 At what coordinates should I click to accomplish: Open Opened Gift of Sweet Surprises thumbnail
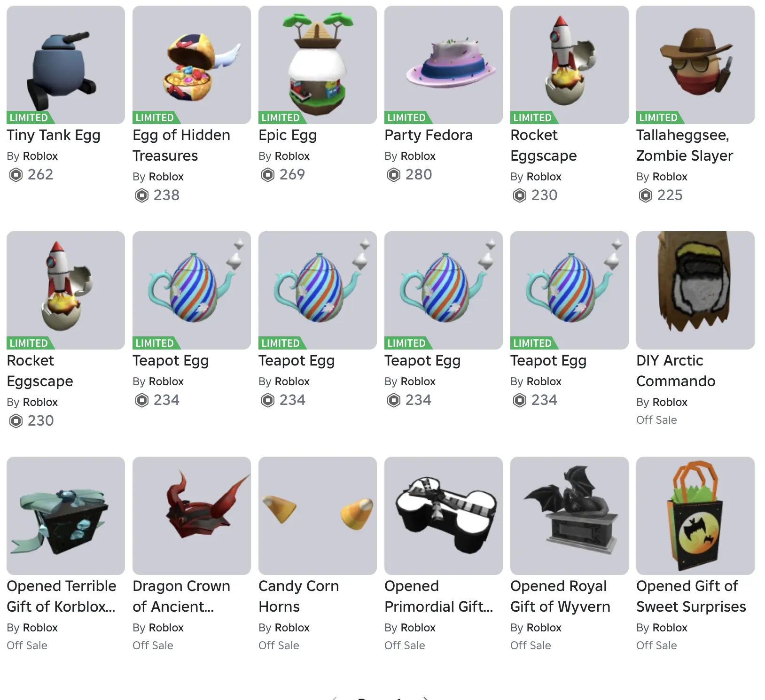pos(695,516)
